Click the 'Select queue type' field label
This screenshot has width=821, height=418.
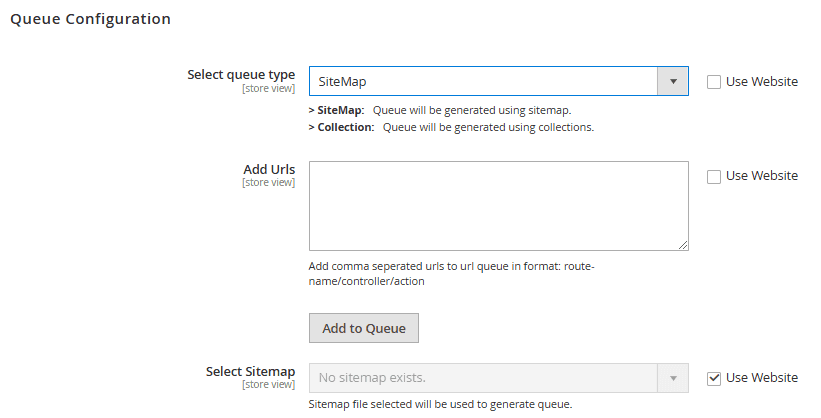tap(241, 75)
